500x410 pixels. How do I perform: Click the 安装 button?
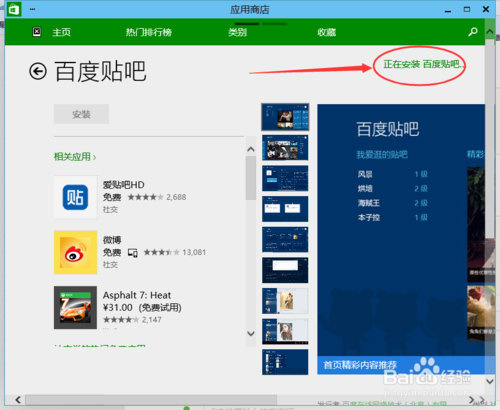81,114
